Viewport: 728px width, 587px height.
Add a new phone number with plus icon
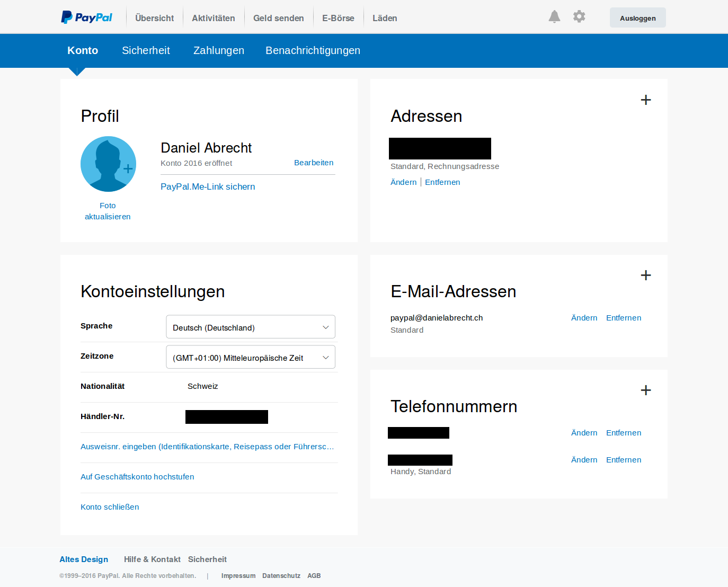pos(646,390)
